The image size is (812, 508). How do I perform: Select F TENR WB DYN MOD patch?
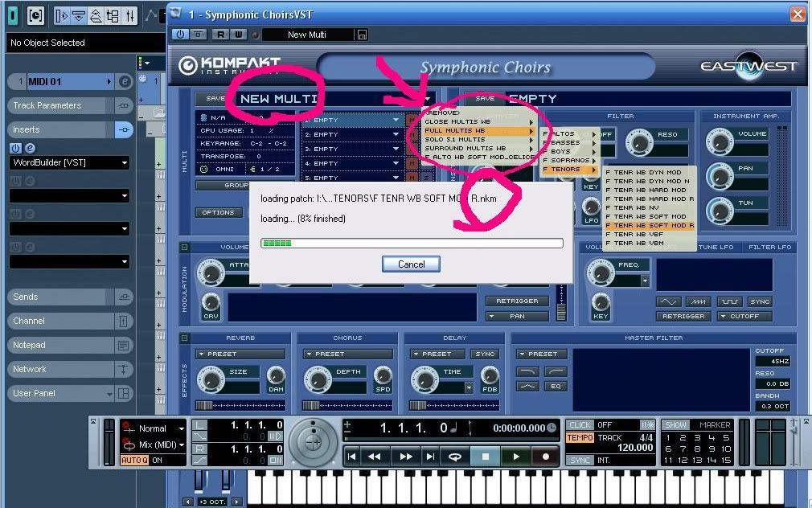click(x=643, y=173)
